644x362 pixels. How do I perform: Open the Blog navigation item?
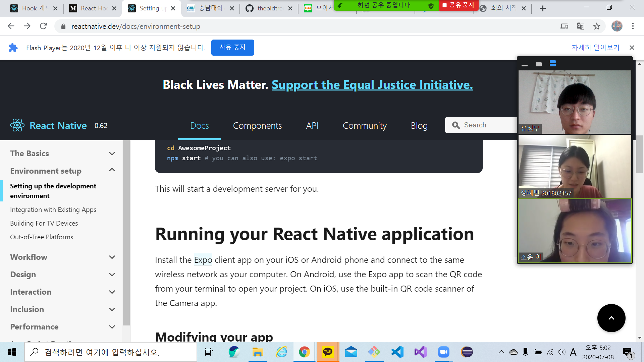coord(419,126)
